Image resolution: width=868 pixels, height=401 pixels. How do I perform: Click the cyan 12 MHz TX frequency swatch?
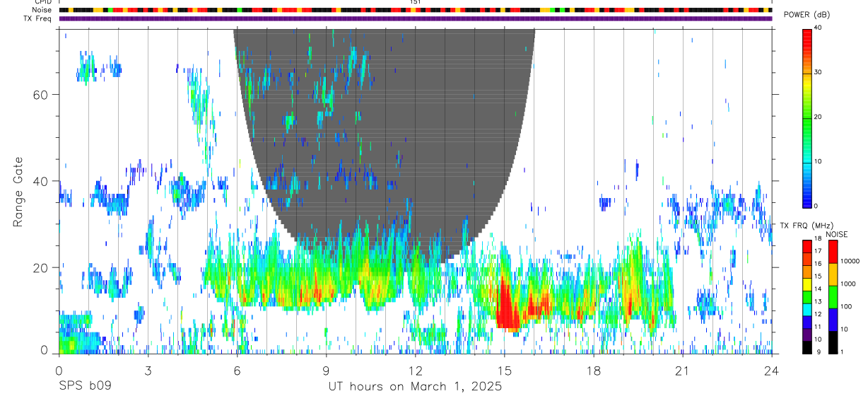click(x=807, y=308)
